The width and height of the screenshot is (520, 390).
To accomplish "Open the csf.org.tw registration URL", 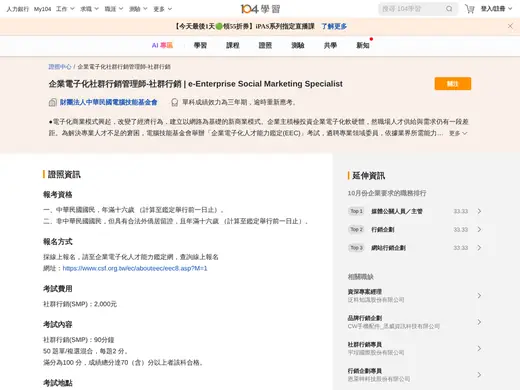I will [x=135, y=268].
